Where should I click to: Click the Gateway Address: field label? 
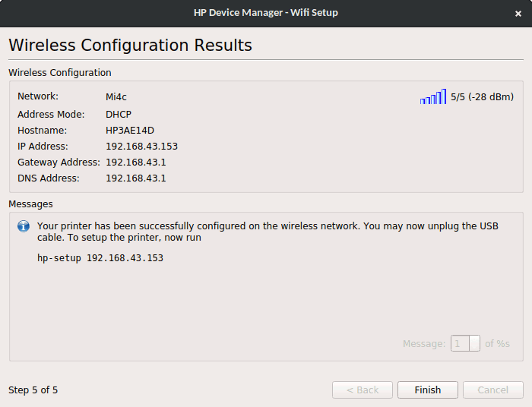59,162
